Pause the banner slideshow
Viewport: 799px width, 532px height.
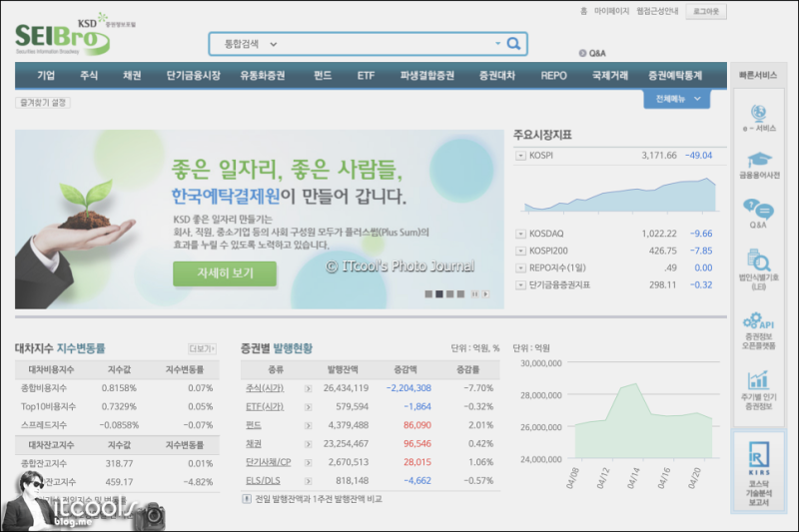(474, 294)
